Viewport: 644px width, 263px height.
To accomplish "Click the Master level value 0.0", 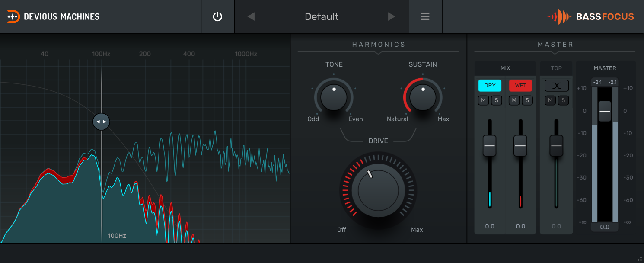I will 605,227.
